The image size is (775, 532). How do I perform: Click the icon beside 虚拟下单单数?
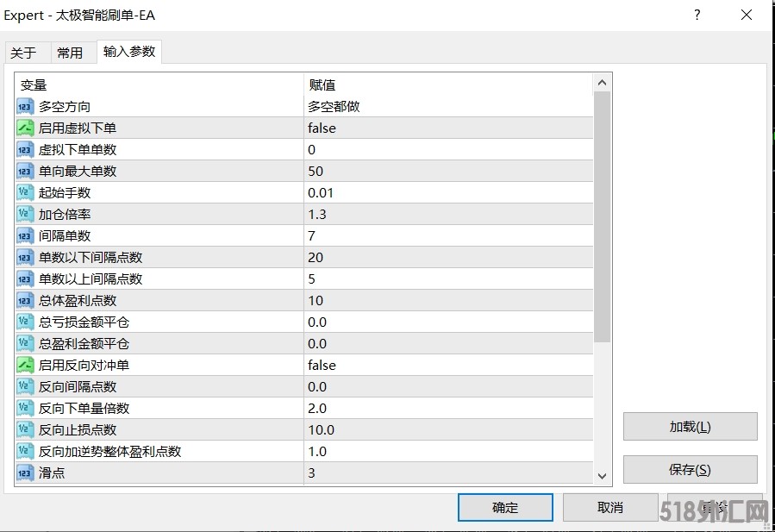(25, 150)
